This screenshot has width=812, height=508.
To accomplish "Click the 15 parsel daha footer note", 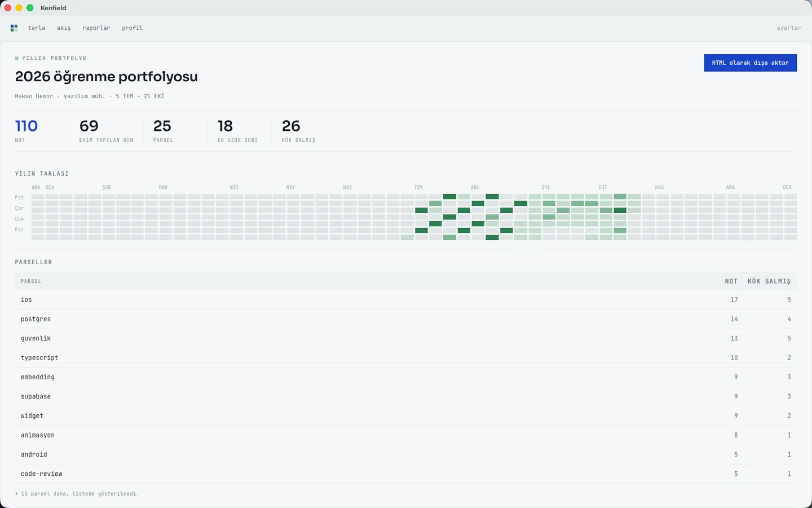I will (77, 494).
